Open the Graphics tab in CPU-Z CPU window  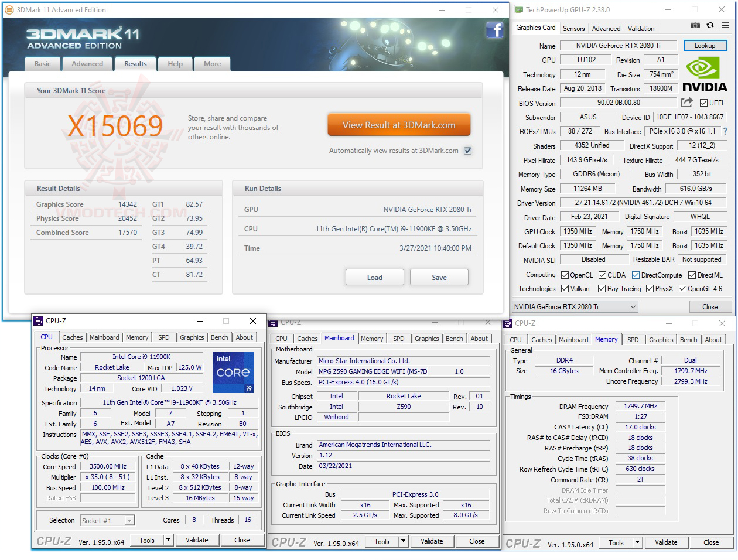pyautogui.click(x=192, y=337)
